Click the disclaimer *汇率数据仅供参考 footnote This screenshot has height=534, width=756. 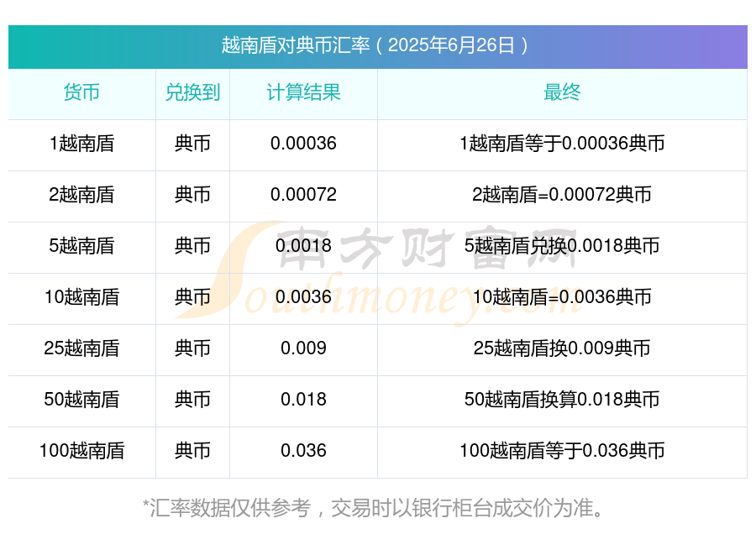click(374, 508)
